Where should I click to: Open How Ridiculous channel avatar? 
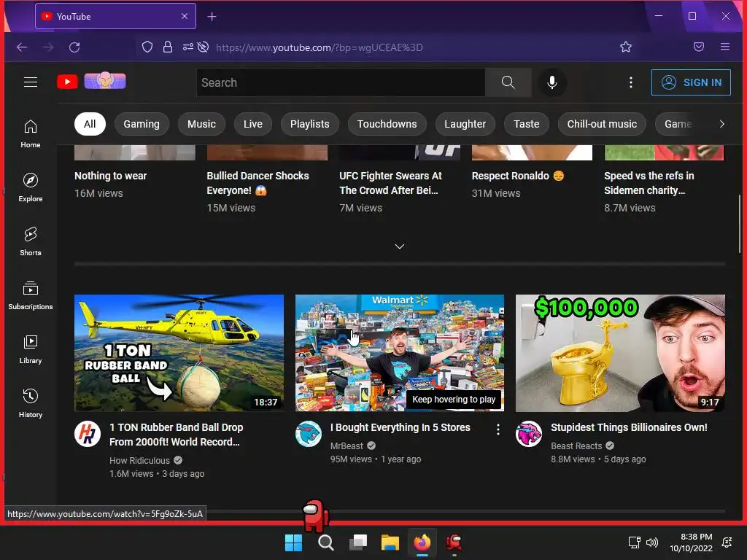pos(88,434)
